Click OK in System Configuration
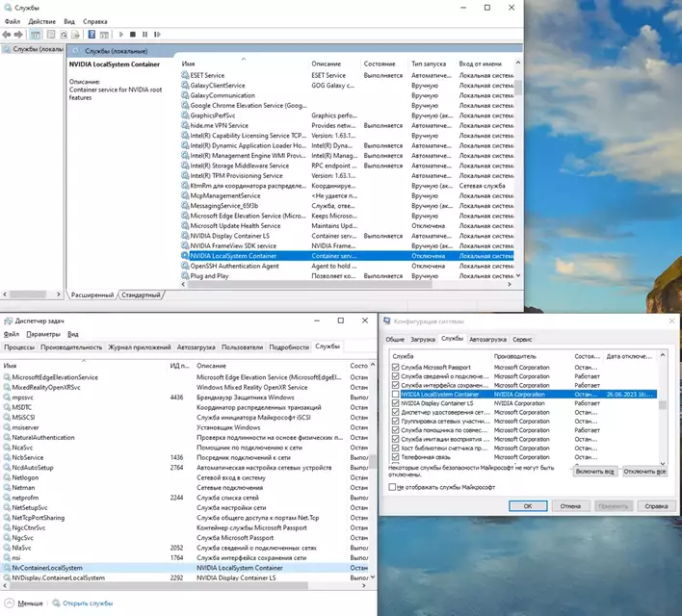Screen dimensions: 682x616 [x=528, y=506]
